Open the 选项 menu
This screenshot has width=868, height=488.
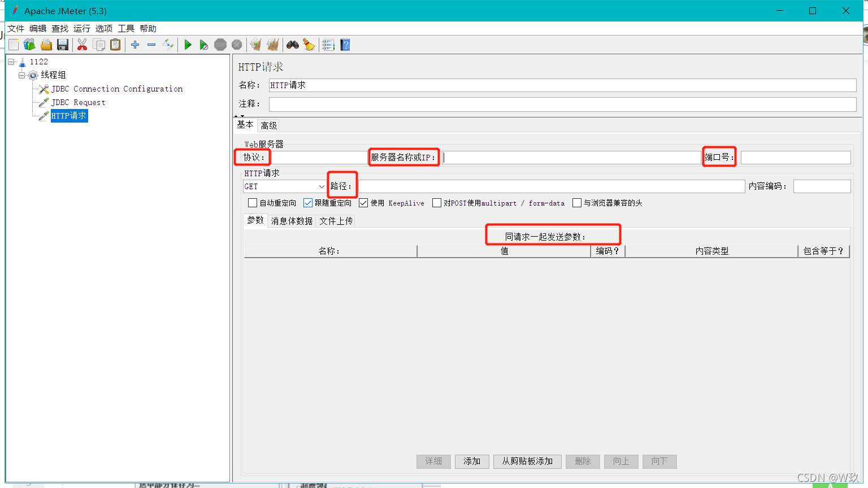tap(104, 28)
